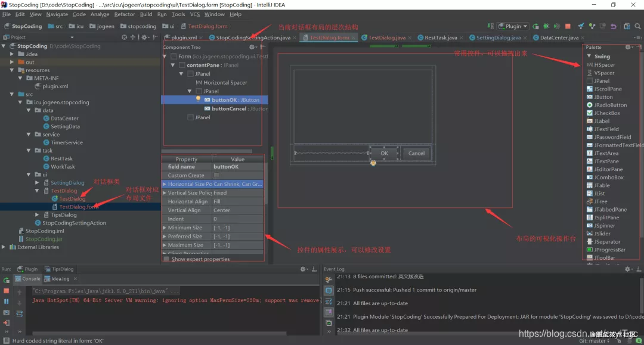
Task: Toggle soft-wrap icon in console gutter
Action: [x=19, y=313]
